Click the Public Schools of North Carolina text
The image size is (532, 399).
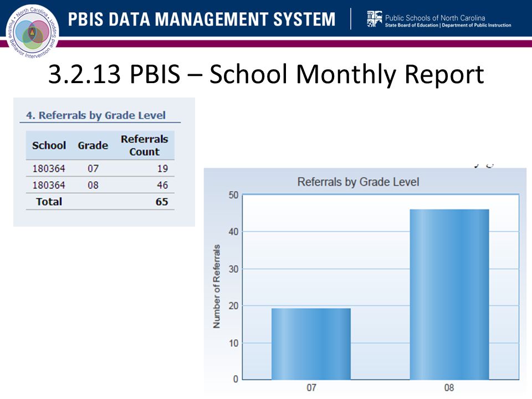tap(435, 18)
